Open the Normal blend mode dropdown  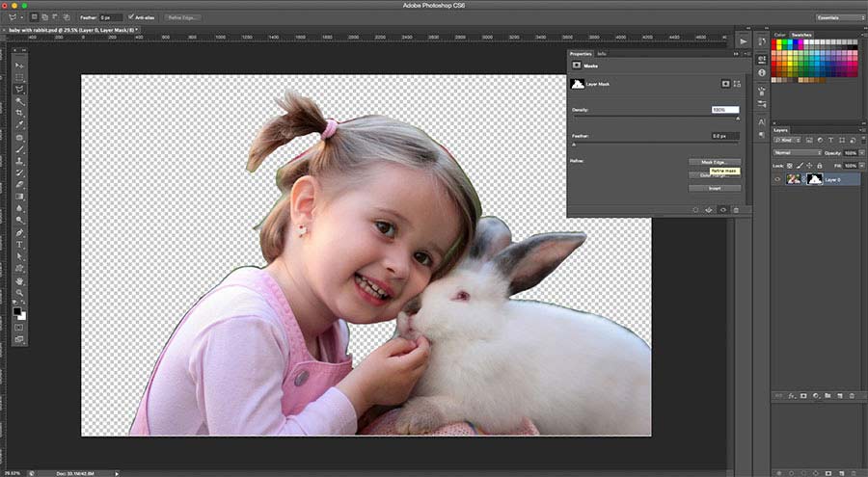coord(797,153)
